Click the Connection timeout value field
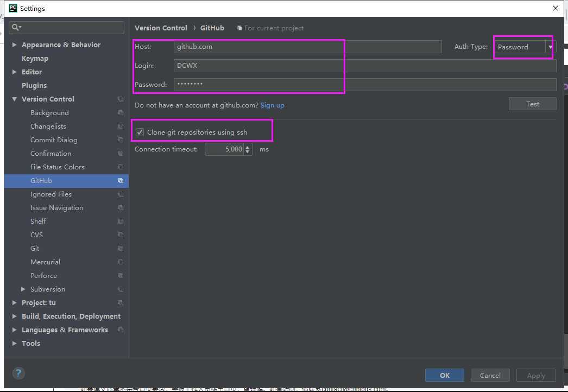 225,149
